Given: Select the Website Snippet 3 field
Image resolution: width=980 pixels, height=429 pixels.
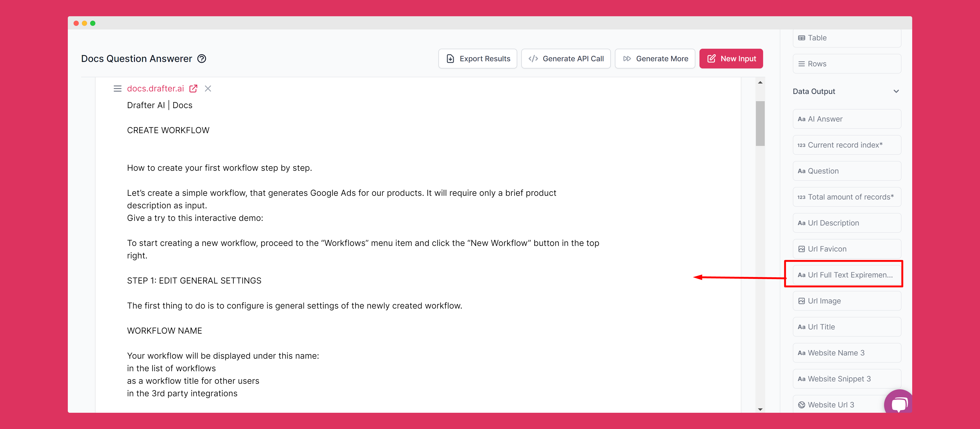Looking at the screenshot, I should [x=847, y=379].
